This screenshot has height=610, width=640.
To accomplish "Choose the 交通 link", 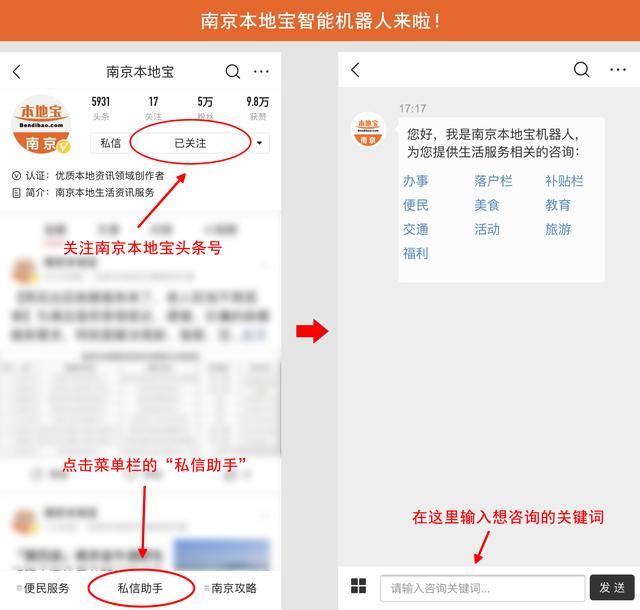I will click(416, 229).
